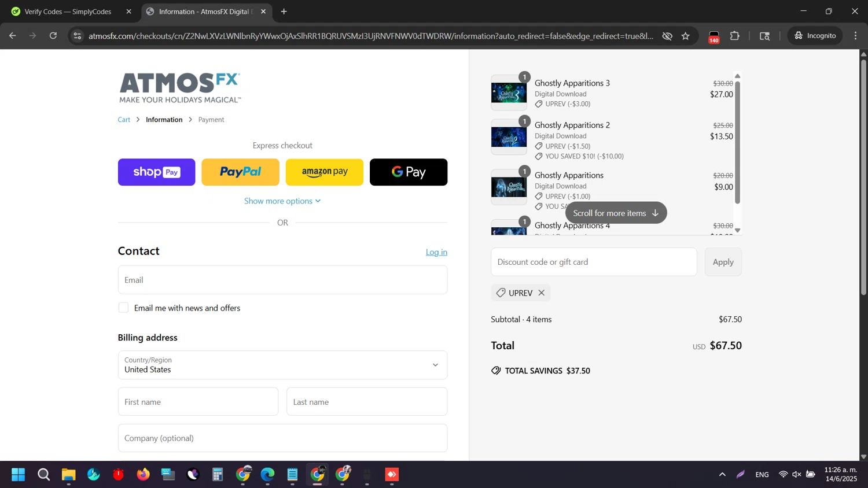Open the red extension with 140 badge
This screenshot has width=868, height=488.
coord(714,37)
